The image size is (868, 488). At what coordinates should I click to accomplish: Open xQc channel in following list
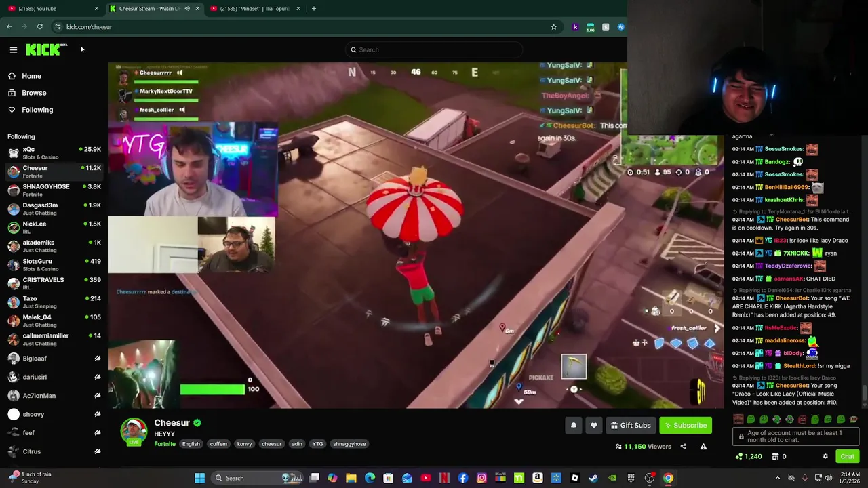pyautogui.click(x=54, y=152)
